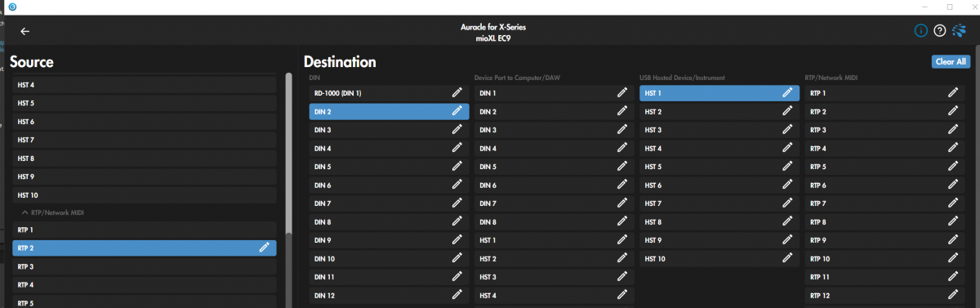The image size is (980, 308).
Task: Select source RTP 4
Action: coord(145,285)
